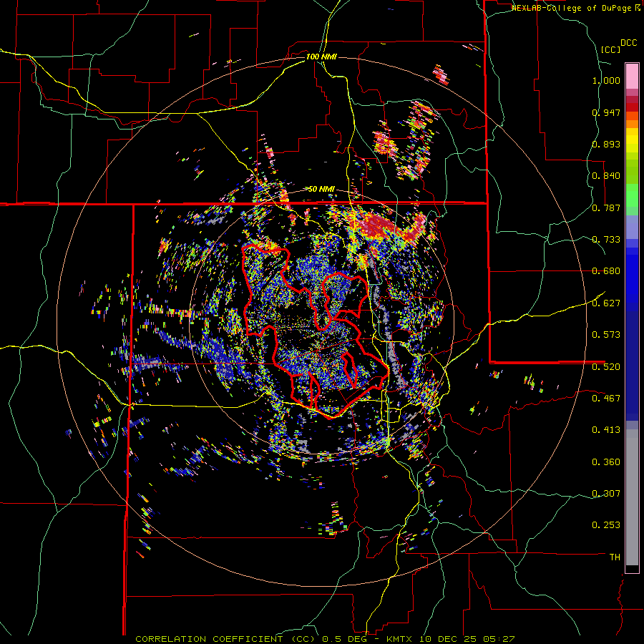
Task: Pick the gray color bar segment
Action: pos(632,497)
